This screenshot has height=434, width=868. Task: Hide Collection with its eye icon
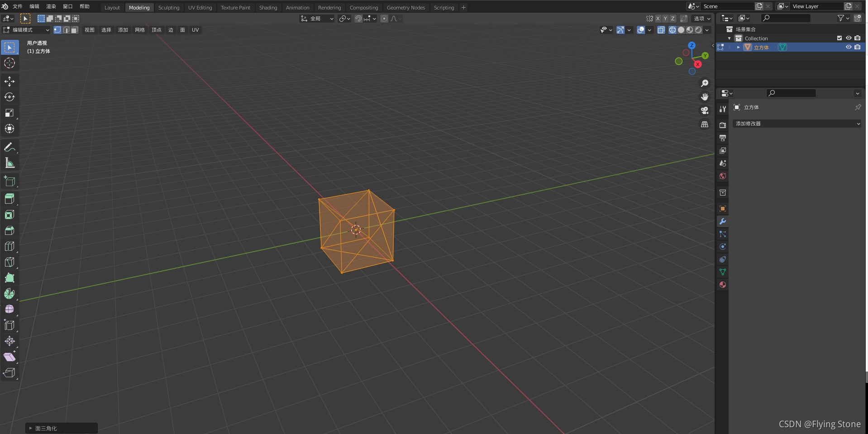849,38
